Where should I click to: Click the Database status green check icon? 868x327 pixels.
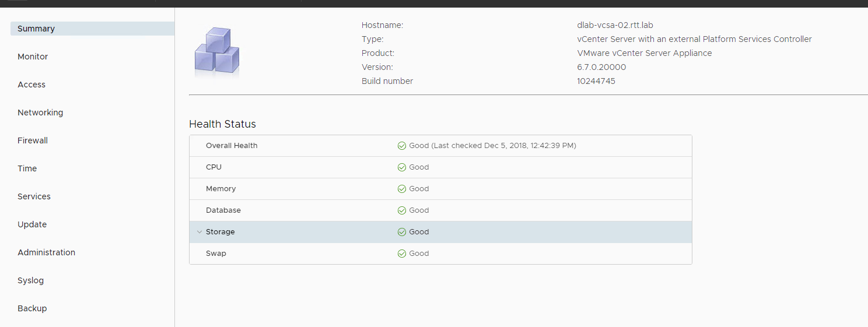click(x=401, y=210)
